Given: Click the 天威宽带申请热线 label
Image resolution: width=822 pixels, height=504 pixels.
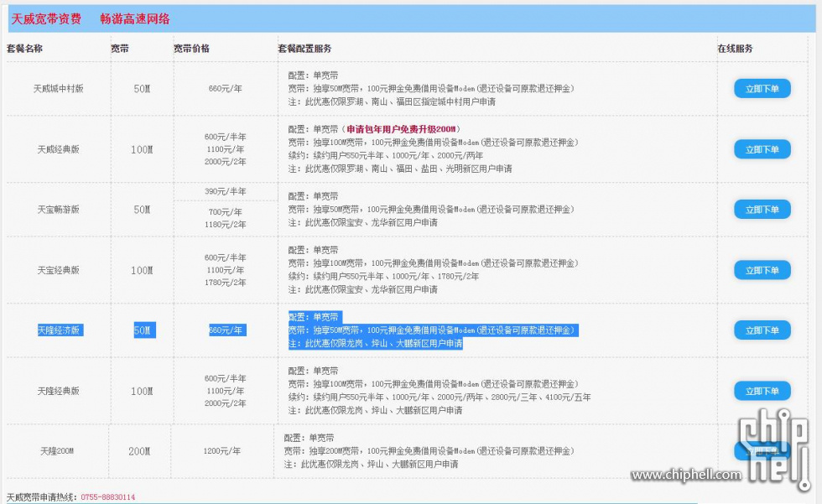Looking at the screenshot, I should pos(42,497).
